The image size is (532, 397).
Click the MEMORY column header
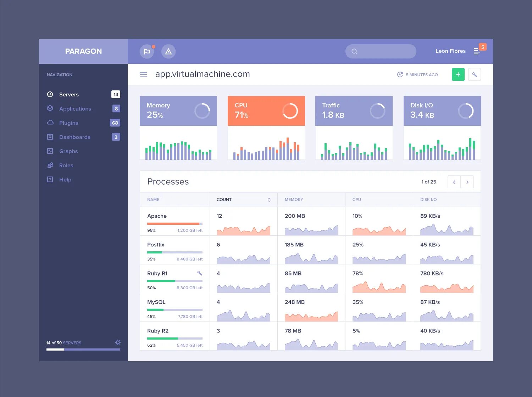[294, 200]
